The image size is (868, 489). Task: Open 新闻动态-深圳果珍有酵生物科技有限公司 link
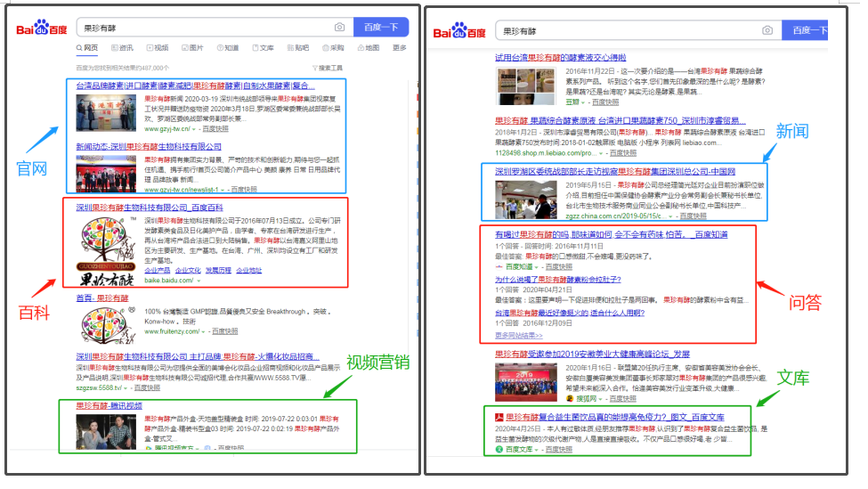coord(149,147)
